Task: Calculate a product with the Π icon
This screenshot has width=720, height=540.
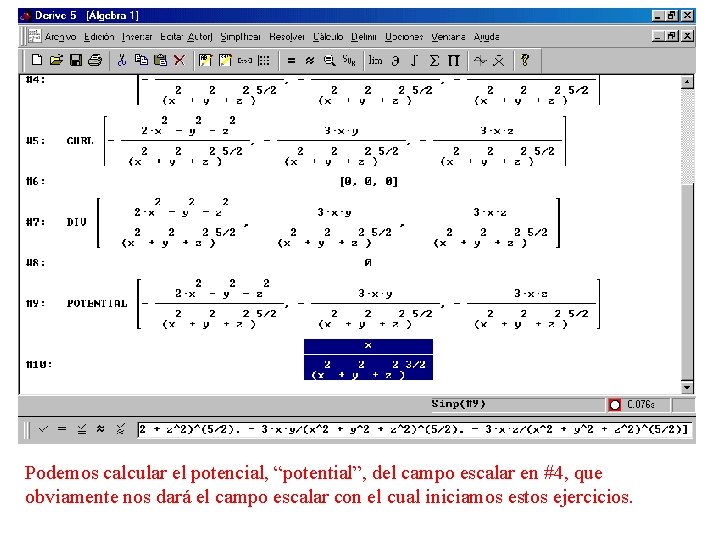Action: point(454,60)
